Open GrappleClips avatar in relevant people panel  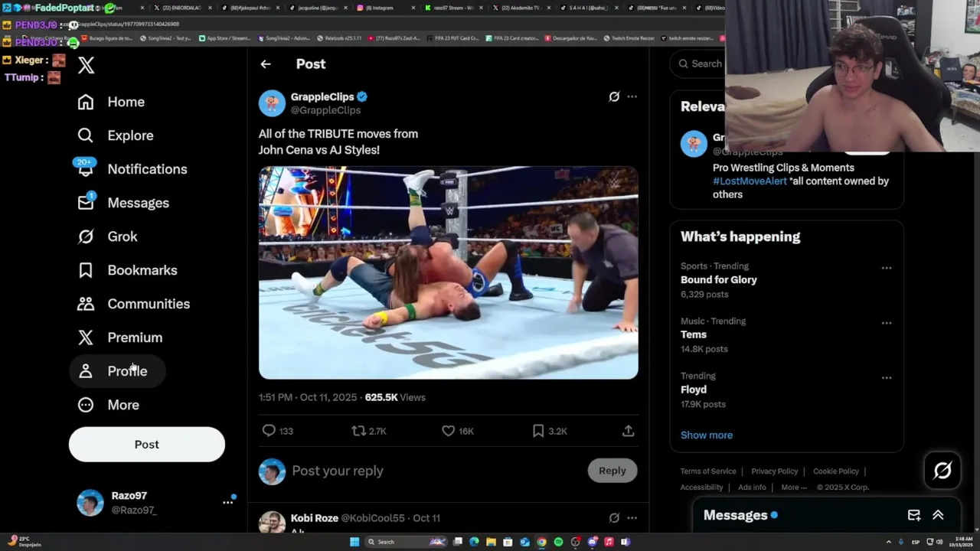click(x=694, y=144)
